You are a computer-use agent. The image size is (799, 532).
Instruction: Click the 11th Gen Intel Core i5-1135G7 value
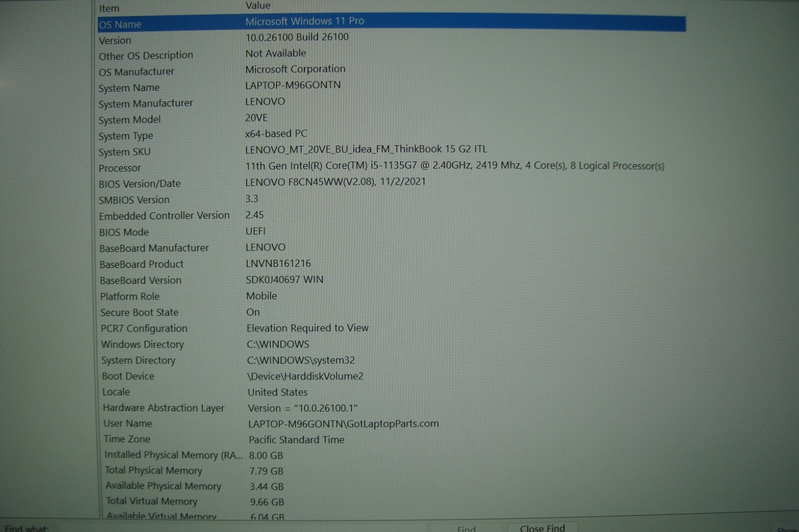(x=454, y=165)
